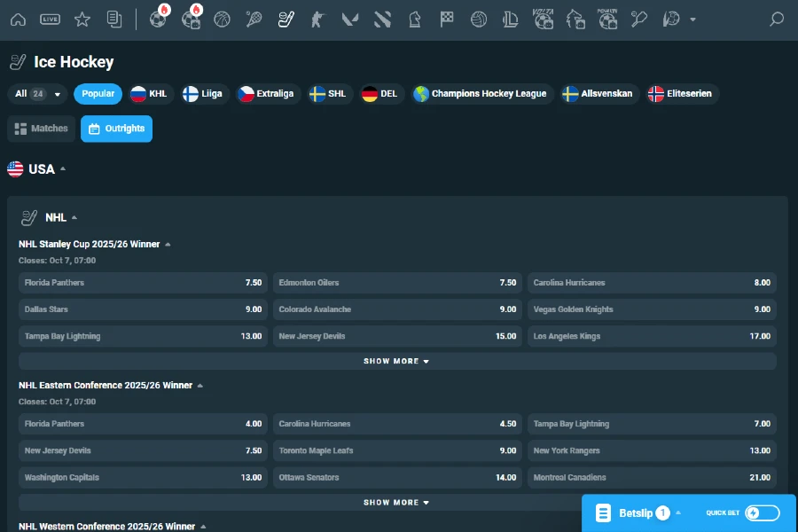Click the chess knight sport icon
The height and width of the screenshot is (532, 798).
(416, 19)
